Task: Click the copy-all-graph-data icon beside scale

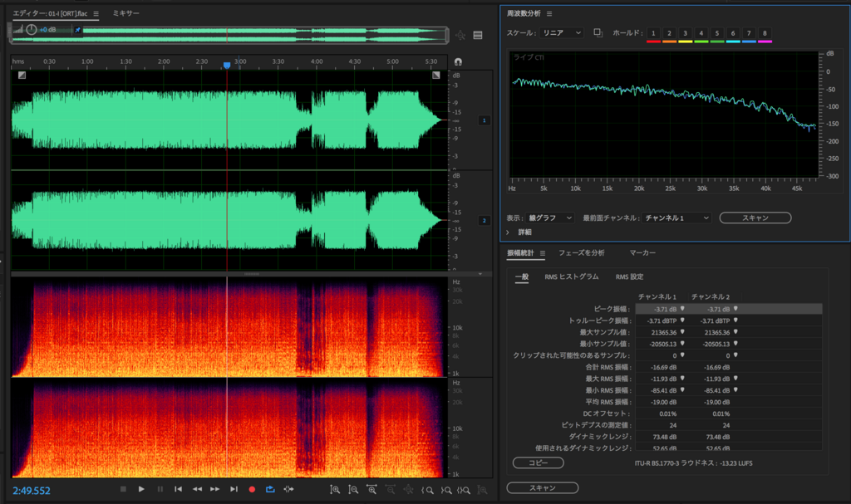Action: tap(598, 33)
